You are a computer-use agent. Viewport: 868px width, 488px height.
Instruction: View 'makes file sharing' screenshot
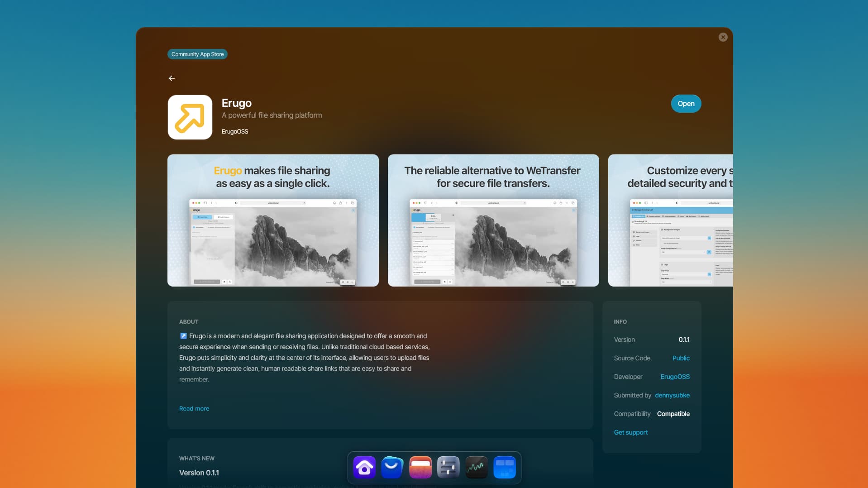[x=273, y=220]
